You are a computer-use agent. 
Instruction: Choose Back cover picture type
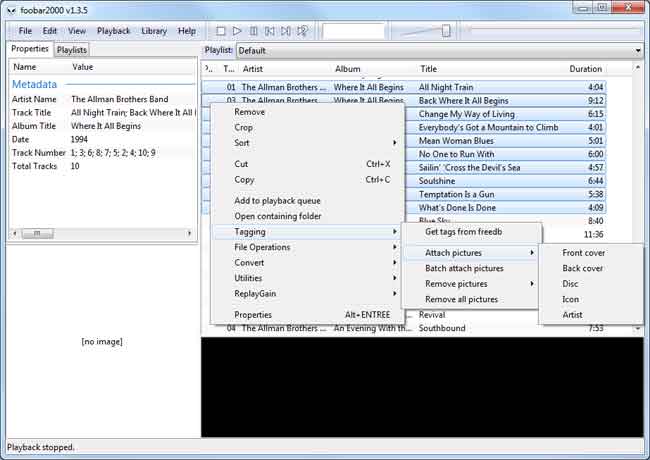pyautogui.click(x=591, y=269)
